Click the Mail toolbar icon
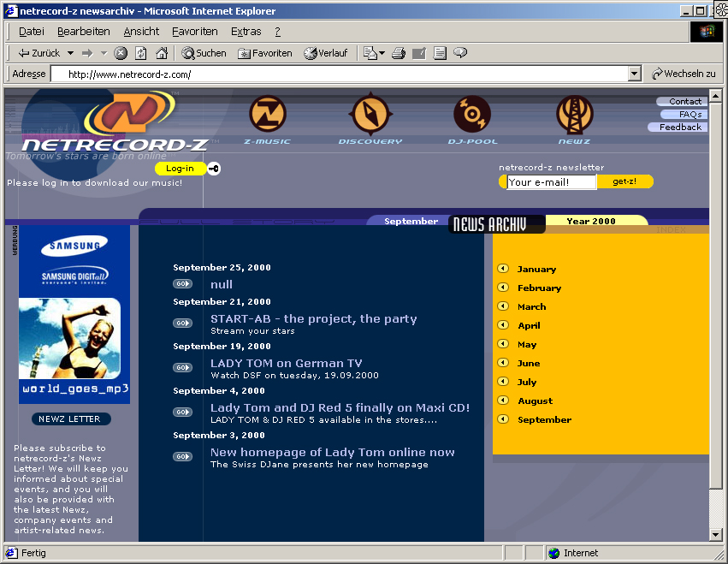 [370, 53]
